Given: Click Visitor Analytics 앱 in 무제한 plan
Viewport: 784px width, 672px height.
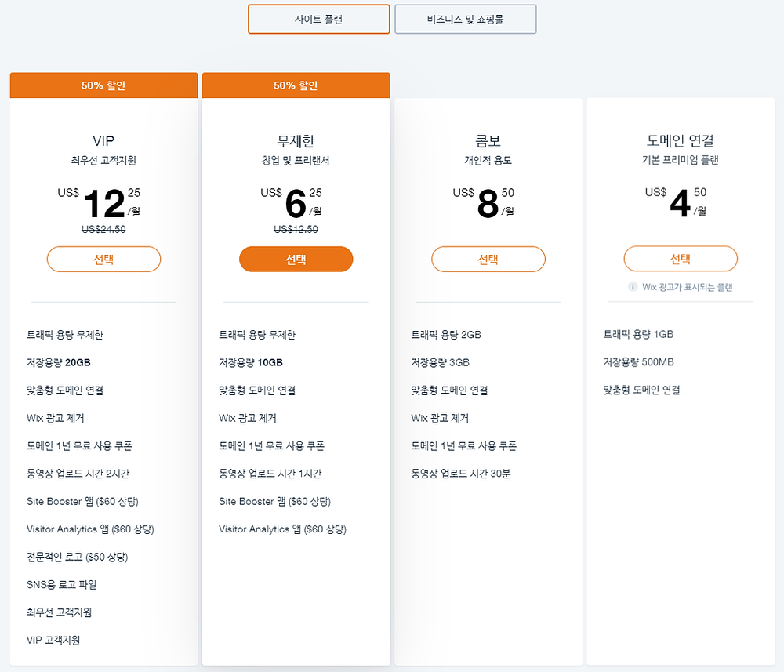Looking at the screenshot, I should click(282, 529).
